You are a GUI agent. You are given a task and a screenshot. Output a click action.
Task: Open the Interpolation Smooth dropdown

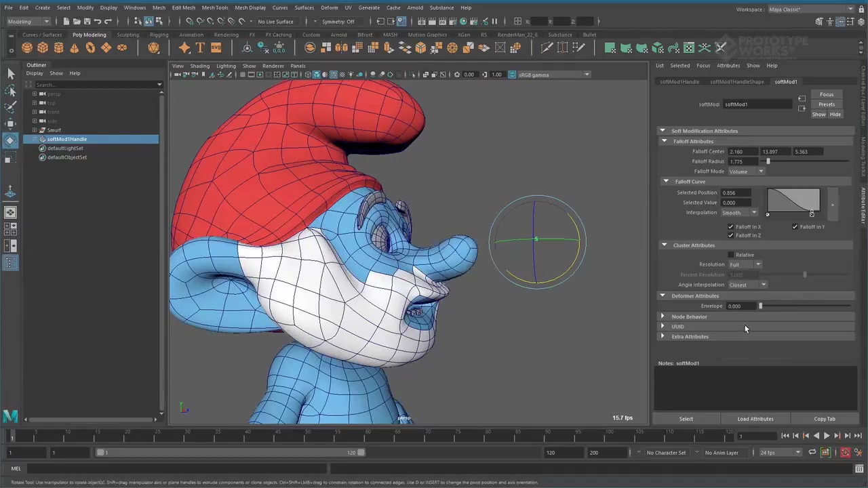tap(739, 213)
